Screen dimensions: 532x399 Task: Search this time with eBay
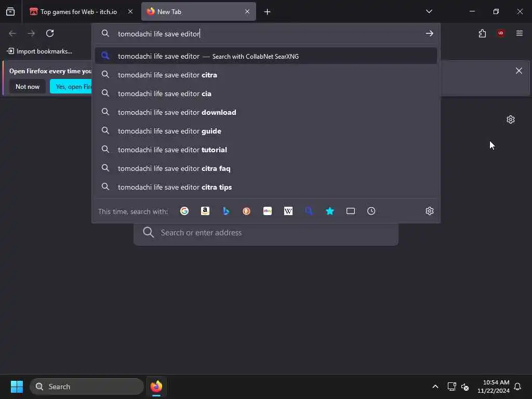[268, 211]
